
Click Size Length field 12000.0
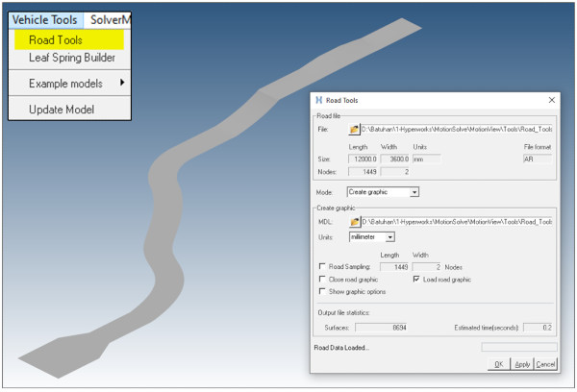[x=363, y=159]
